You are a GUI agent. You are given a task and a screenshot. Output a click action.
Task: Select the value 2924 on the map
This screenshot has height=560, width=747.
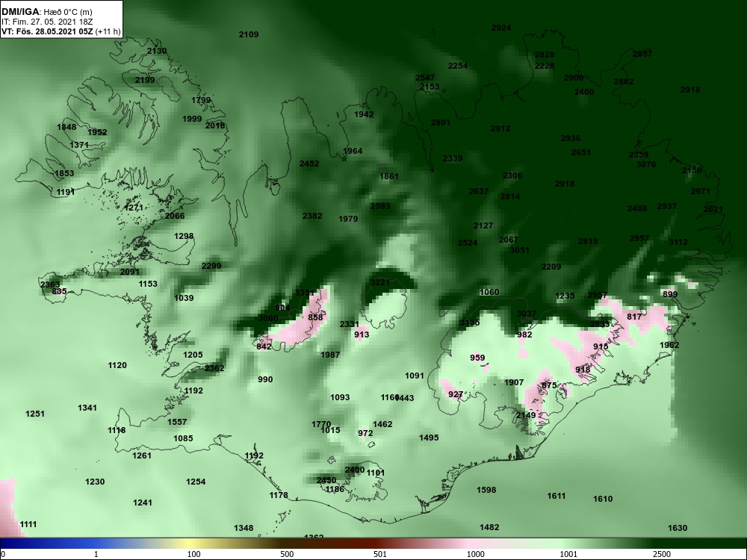[x=501, y=28]
